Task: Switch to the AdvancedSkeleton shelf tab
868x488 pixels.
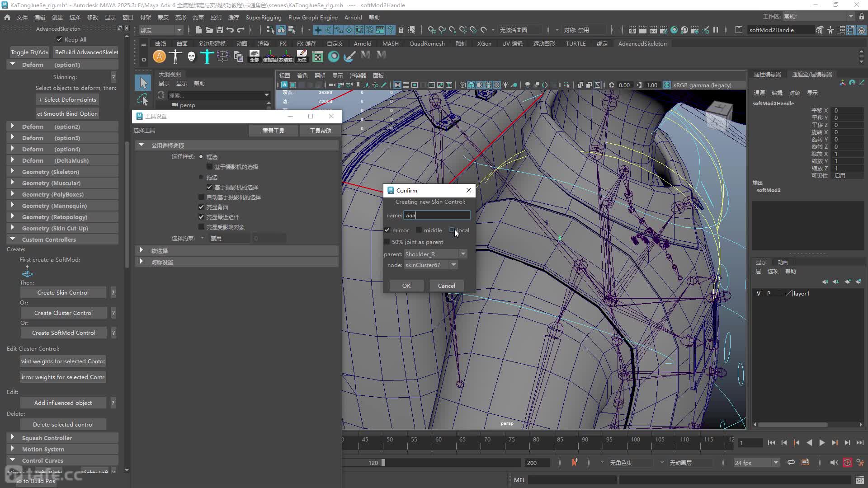Action: pyautogui.click(x=642, y=43)
